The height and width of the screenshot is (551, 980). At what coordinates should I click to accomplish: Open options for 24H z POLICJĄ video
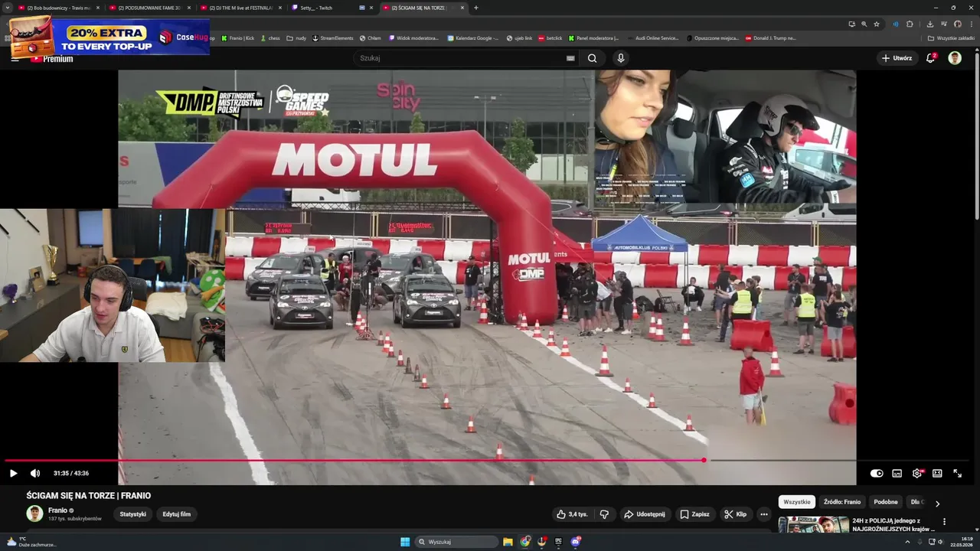tap(944, 522)
